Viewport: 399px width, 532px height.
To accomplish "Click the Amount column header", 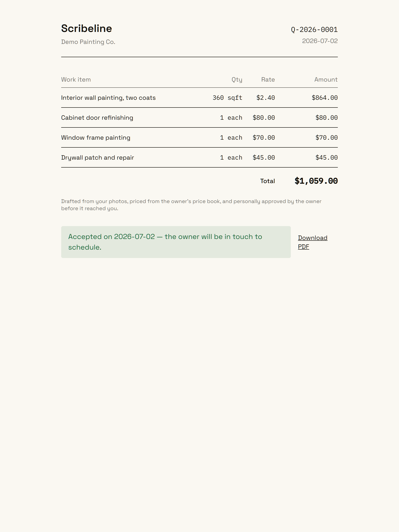I will tap(326, 80).
